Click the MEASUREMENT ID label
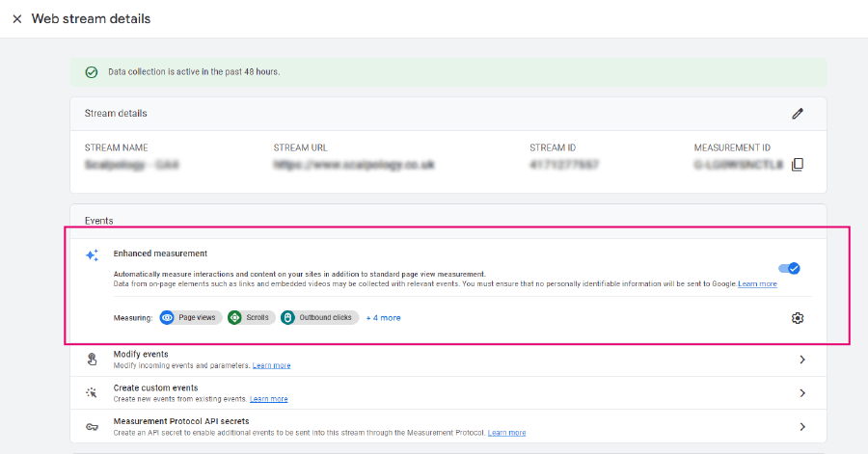The image size is (868, 454). [732, 147]
